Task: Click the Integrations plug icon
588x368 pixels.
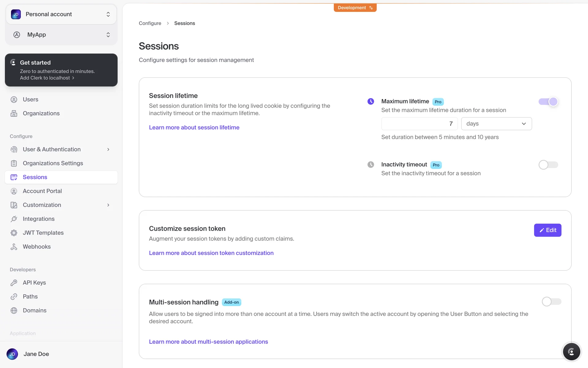Action: click(x=14, y=219)
